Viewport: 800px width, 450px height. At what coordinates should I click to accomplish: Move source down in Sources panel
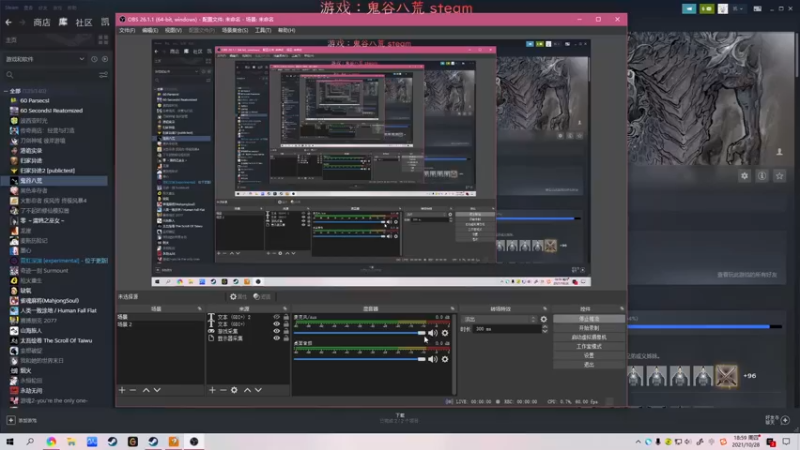258,390
